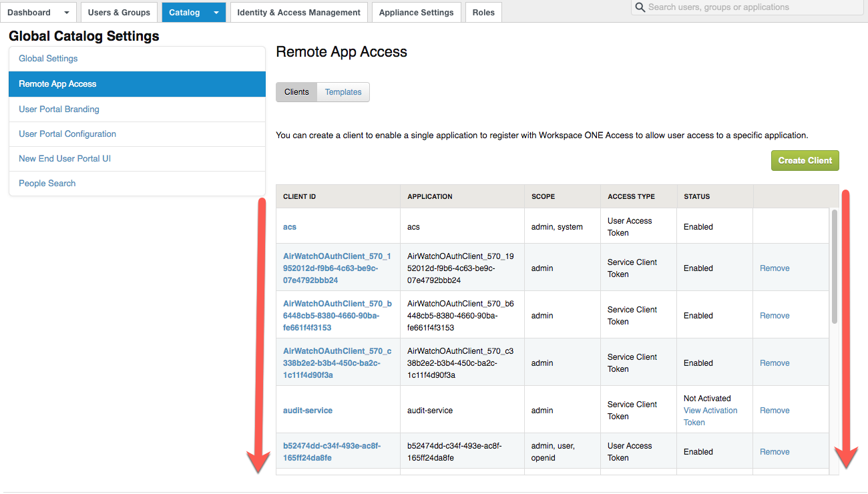Open the audit-service client link
Viewport: 868px width, 494px height.
coord(308,411)
